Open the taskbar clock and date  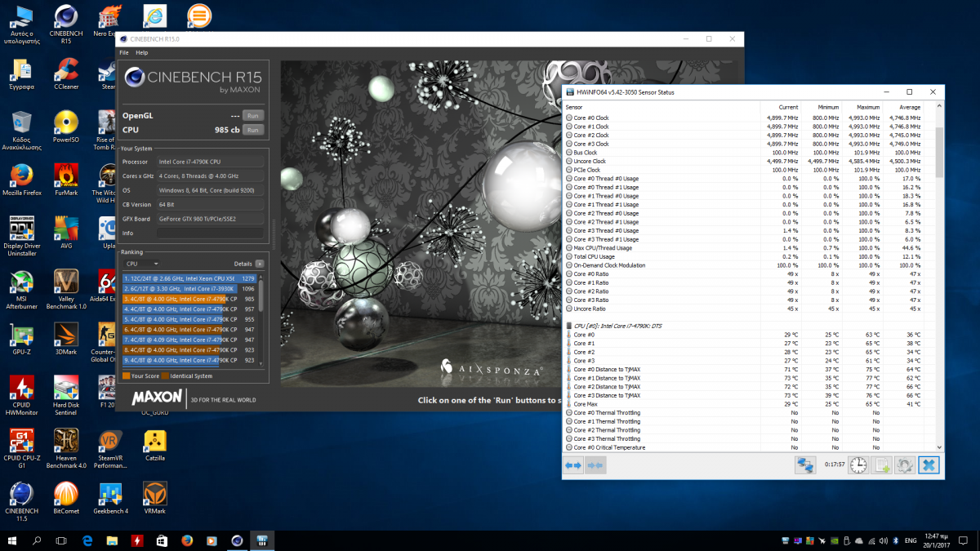coord(937,540)
